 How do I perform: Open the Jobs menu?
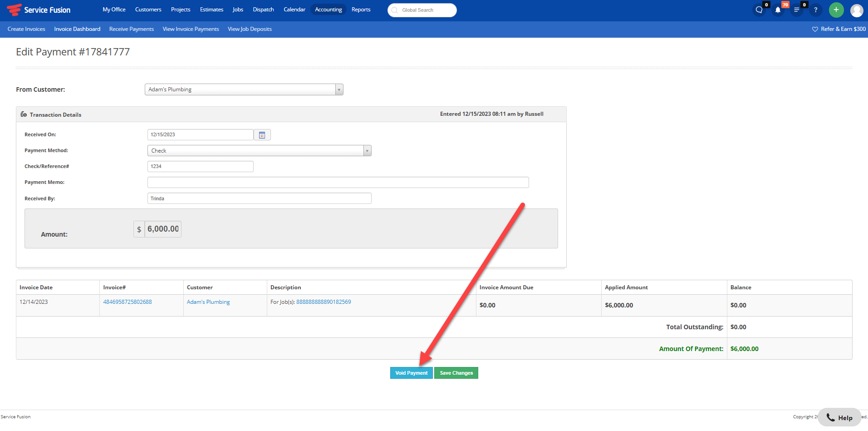click(238, 10)
